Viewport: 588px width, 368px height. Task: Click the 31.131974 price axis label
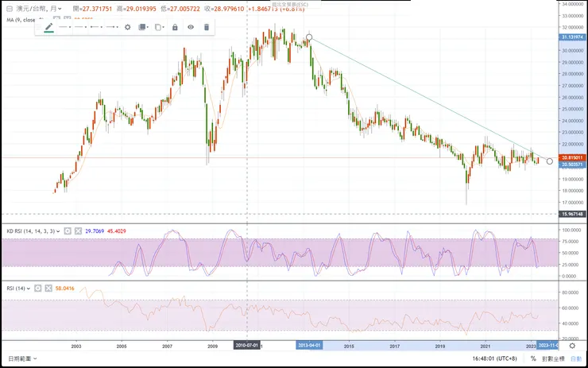point(572,37)
